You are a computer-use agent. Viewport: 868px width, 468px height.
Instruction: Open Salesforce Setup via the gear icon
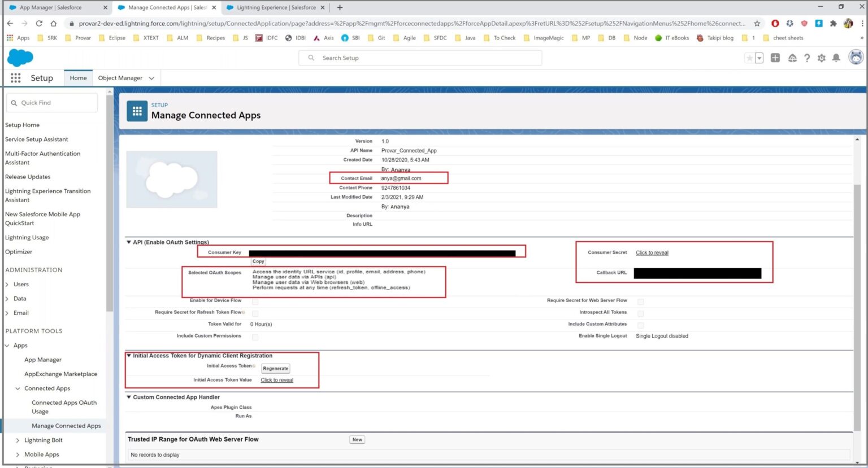click(x=821, y=58)
